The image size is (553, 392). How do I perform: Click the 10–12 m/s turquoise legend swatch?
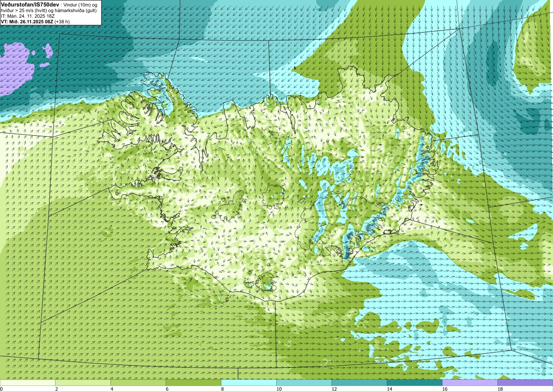(x=304, y=383)
